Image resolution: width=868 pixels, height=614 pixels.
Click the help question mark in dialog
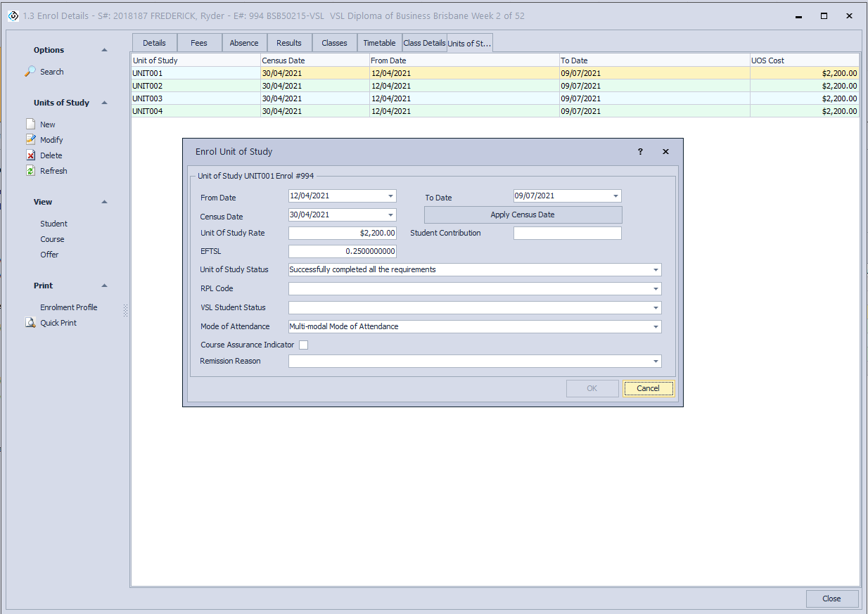coord(640,152)
